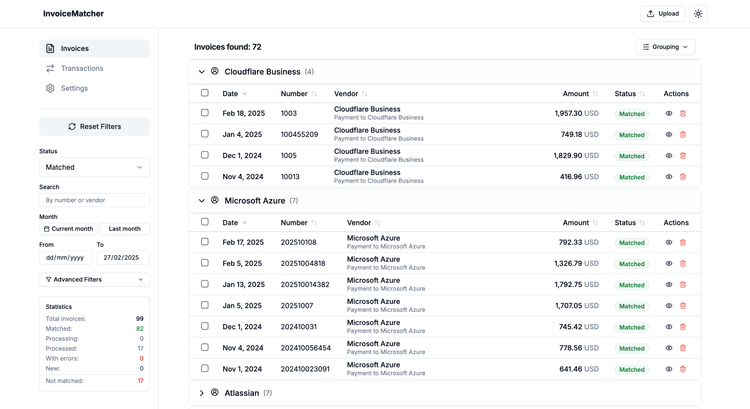View Azure invoice 20251007
Viewport: 750px width, 409px height.
[x=669, y=306]
